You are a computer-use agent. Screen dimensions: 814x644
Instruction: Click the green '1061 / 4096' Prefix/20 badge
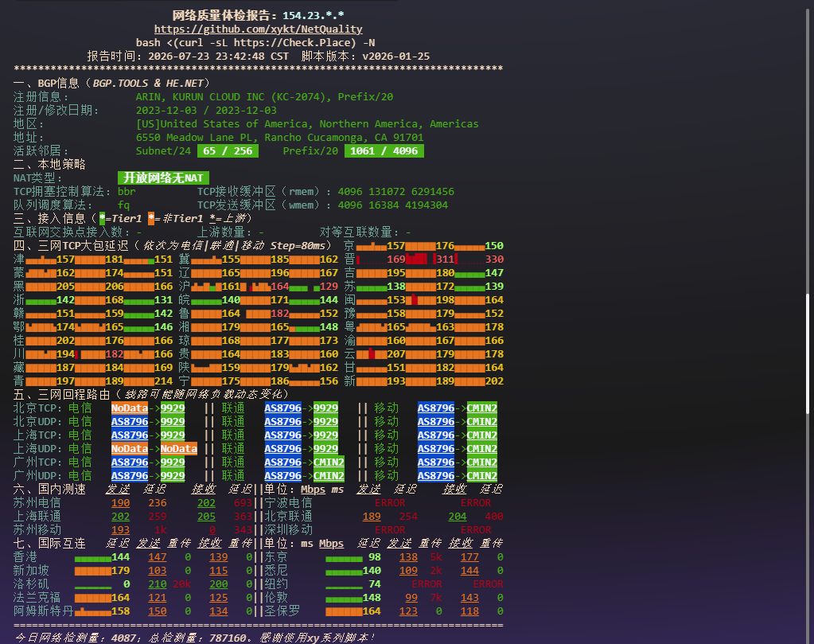(384, 151)
